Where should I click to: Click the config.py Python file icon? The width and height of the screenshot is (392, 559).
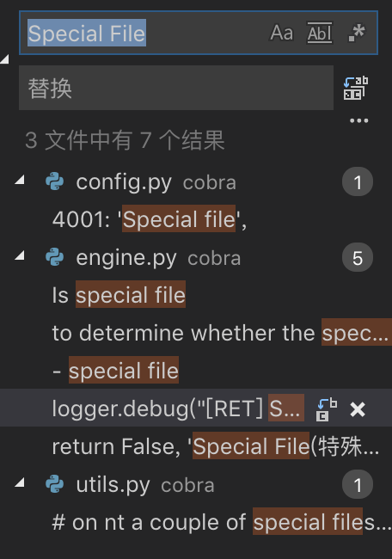click(54, 181)
